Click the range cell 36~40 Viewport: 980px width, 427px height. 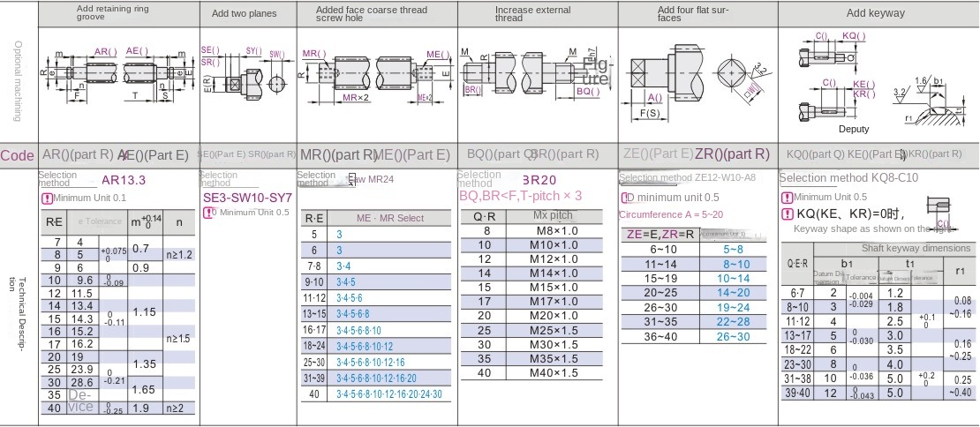coord(660,336)
